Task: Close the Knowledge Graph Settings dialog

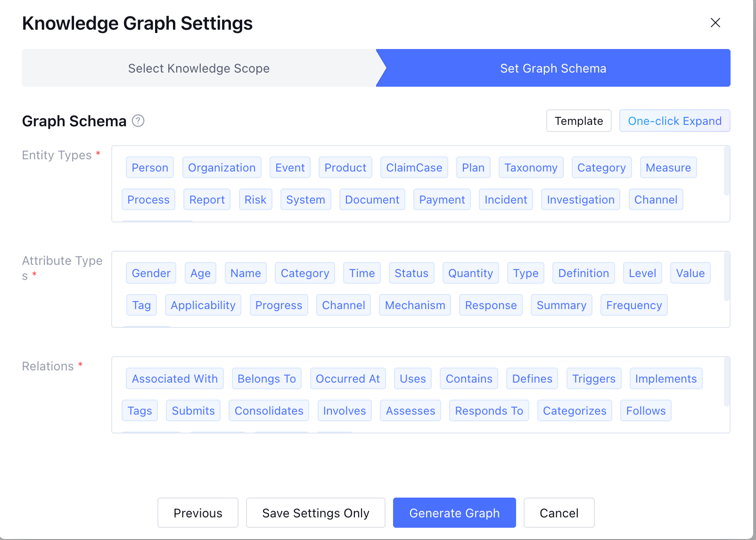Action: (715, 23)
